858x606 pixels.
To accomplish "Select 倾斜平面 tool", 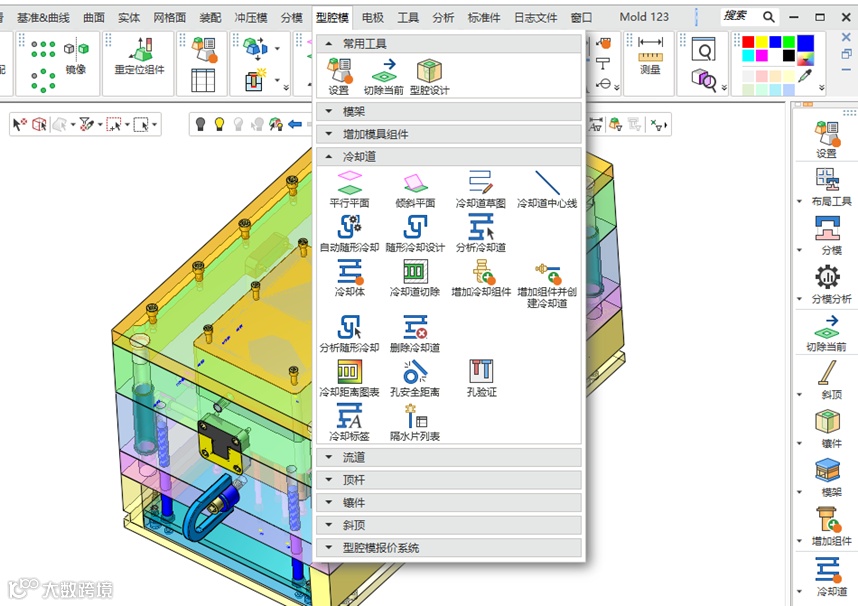I will click(415, 189).
